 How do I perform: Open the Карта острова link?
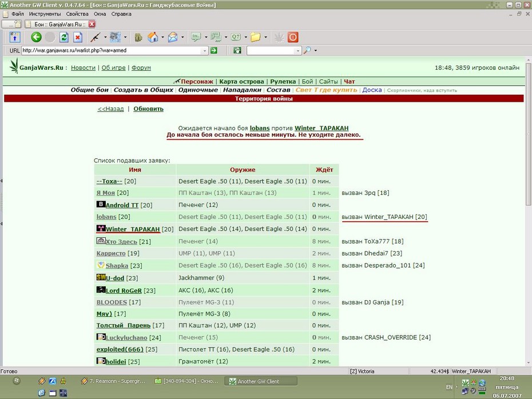(x=241, y=81)
